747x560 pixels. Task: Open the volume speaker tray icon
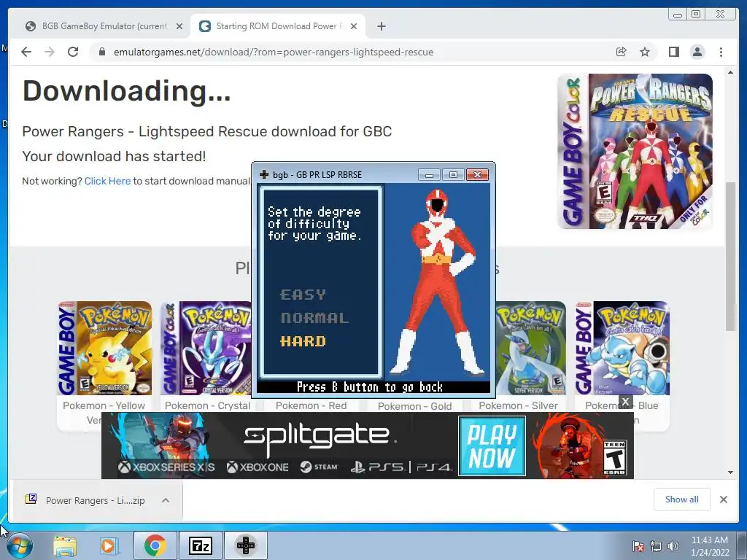673,546
